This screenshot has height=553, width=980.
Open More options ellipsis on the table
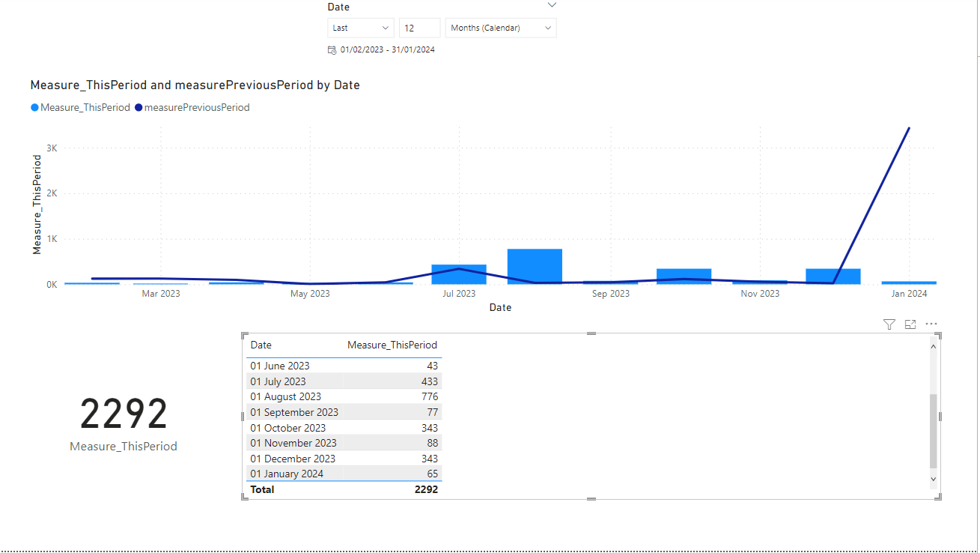point(931,324)
